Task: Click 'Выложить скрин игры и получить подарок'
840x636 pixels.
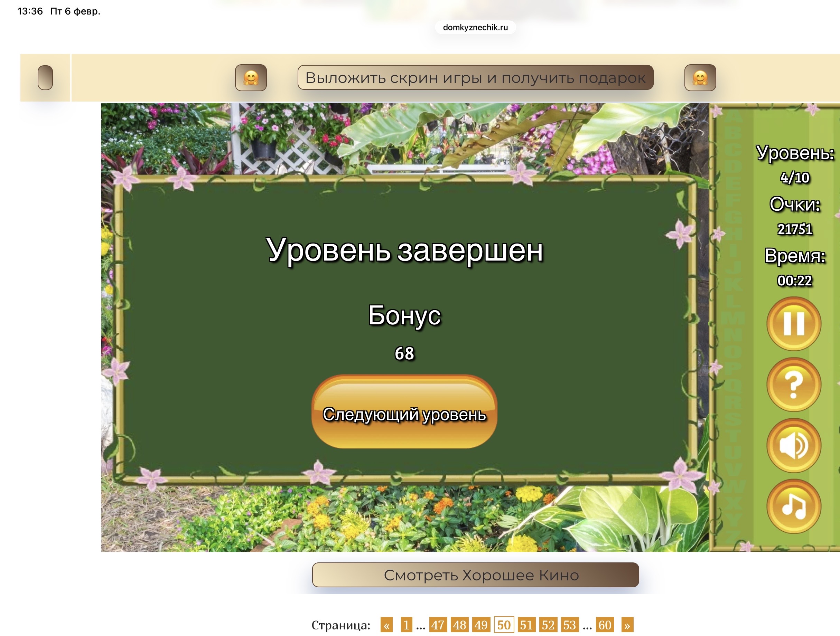Action: pos(475,78)
